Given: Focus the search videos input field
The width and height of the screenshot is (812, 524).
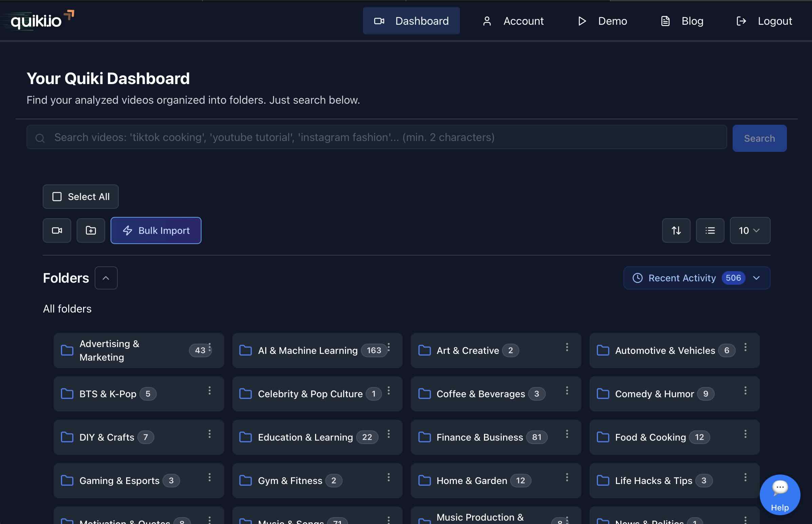Looking at the screenshot, I should tap(376, 137).
